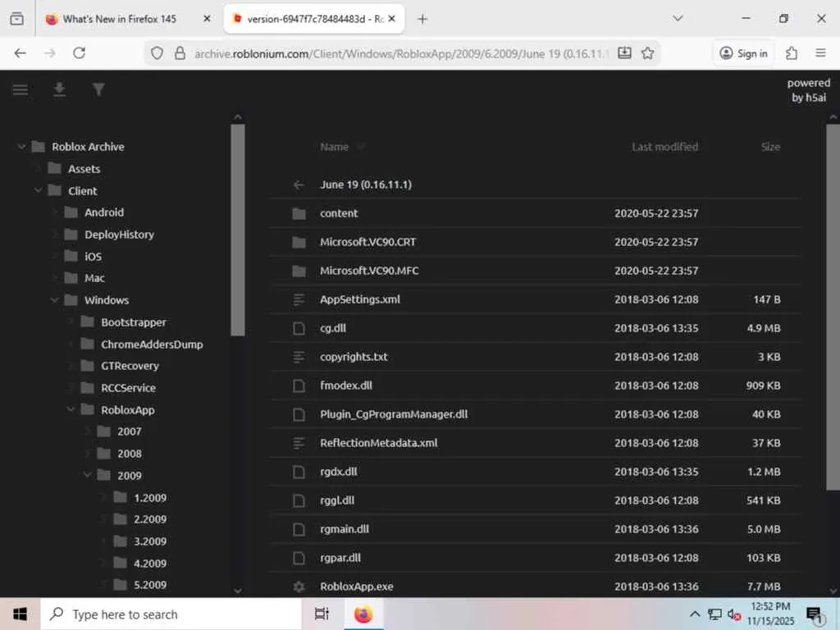Focus the address bar URL field
This screenshot has height=630, width=840.
click(402, 53)
